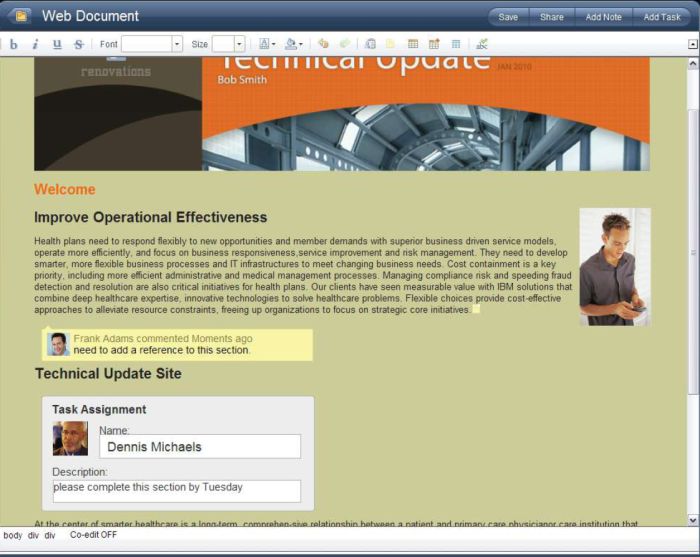The image size is (700, 557).
Task: Select the first div in status path
Action: (33, 535)
